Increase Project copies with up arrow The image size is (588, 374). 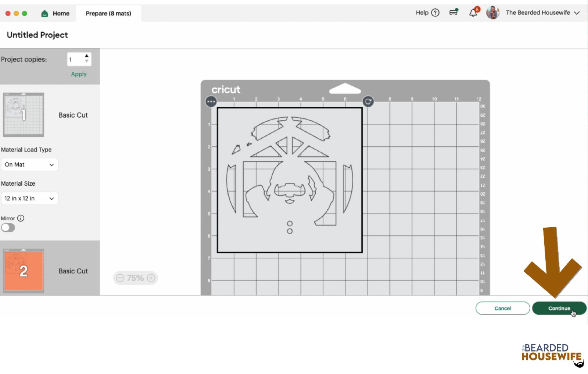click(x=87, y=56)
